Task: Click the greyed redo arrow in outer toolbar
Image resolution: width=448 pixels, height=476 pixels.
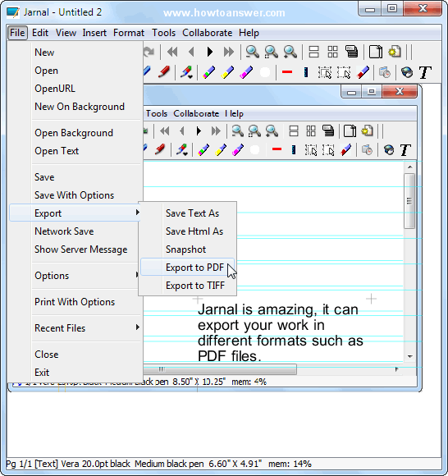Action: point(149,52)
